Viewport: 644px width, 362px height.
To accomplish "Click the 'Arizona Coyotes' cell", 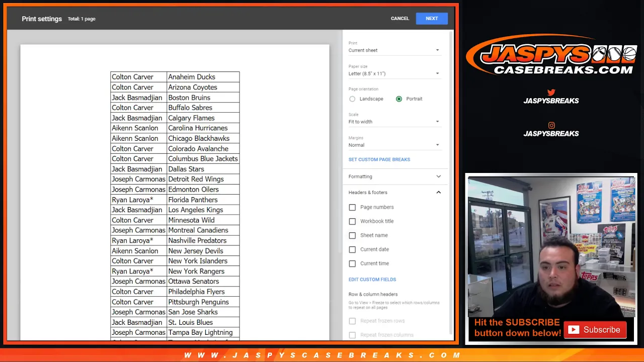I will click(x=203, y=87).
